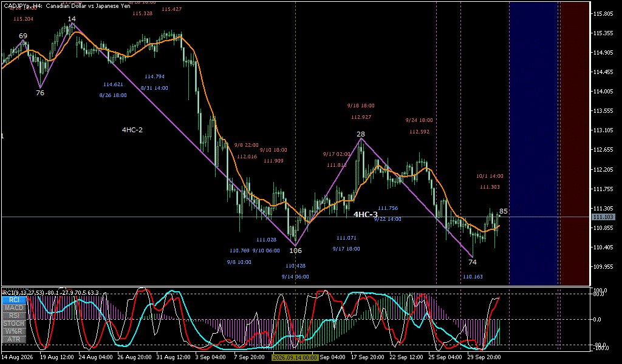
Task: Select the RCI indicator button
Action: pos(15,300)
